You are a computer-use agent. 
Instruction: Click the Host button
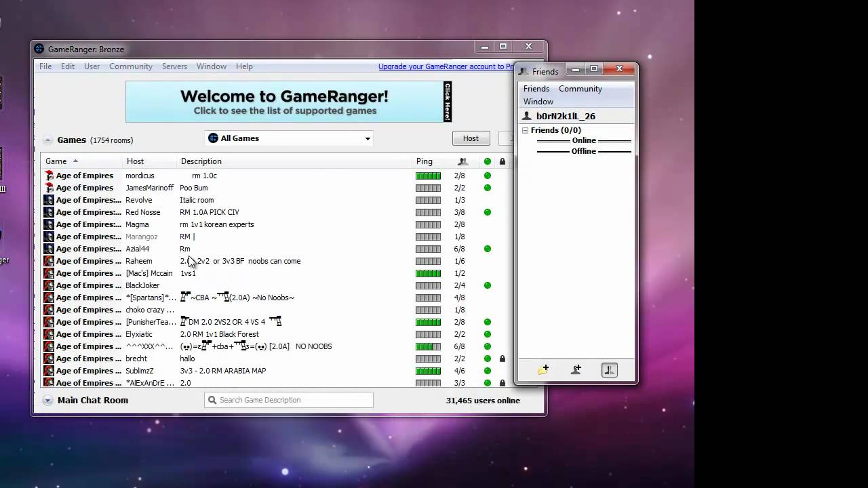471,138
